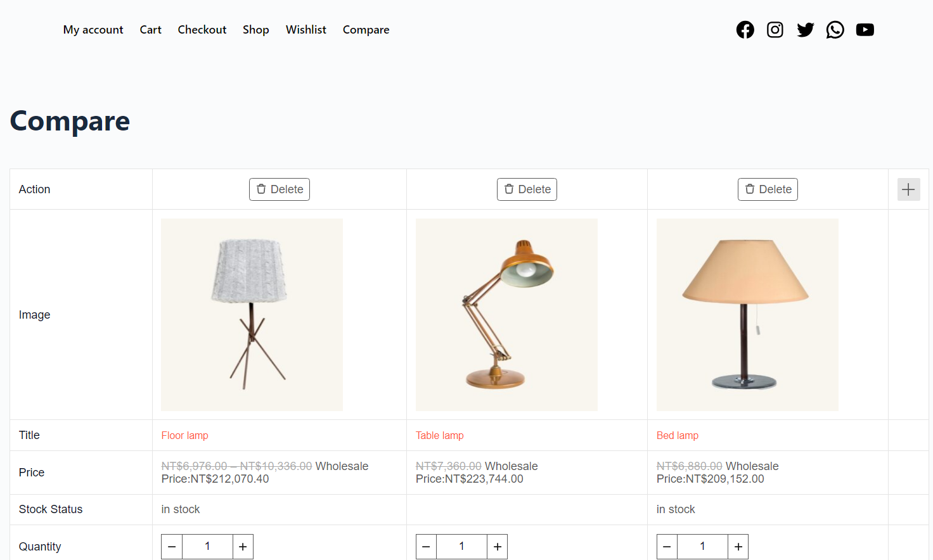The height and width of the screenshot is (560, 933).
Task: Open the Bed lamp product link
Action: pyautogui.click(x=678, y=435)
